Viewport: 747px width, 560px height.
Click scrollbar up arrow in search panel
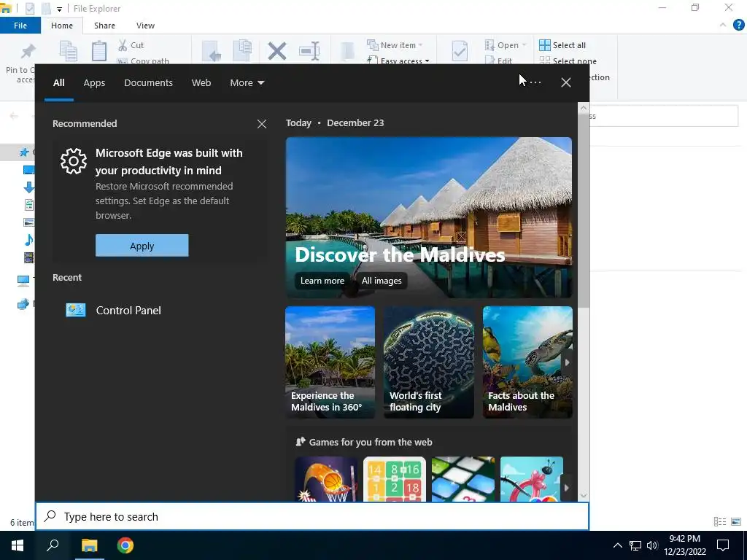(584, 108)
